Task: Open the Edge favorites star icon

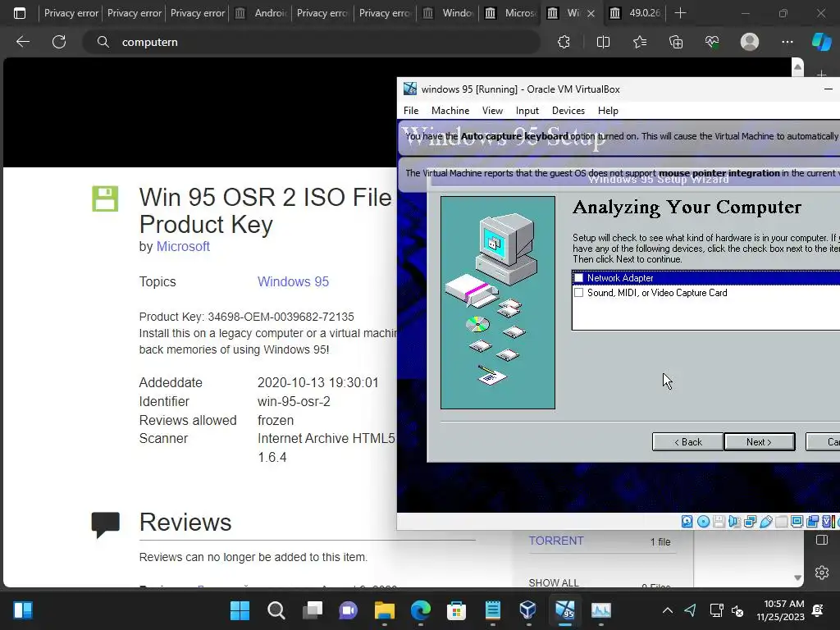Action: tap(640, 42)
